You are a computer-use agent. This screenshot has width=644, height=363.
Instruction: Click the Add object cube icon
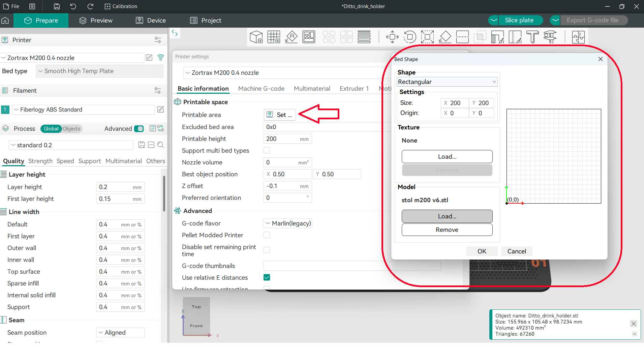(256, 37)
